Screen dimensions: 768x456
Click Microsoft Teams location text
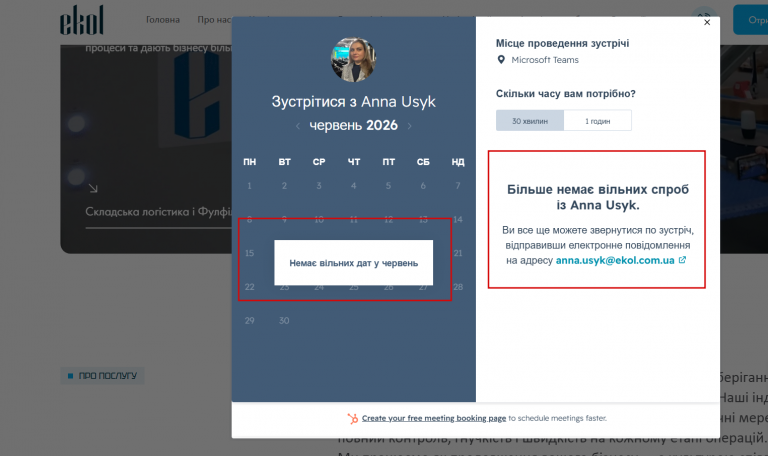pos(545,60)
